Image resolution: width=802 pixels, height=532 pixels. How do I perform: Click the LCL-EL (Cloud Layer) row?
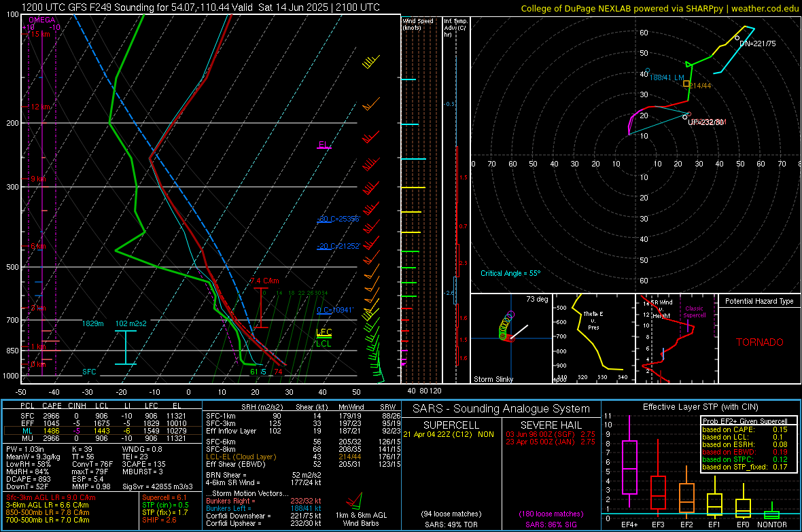click(303, 457)
